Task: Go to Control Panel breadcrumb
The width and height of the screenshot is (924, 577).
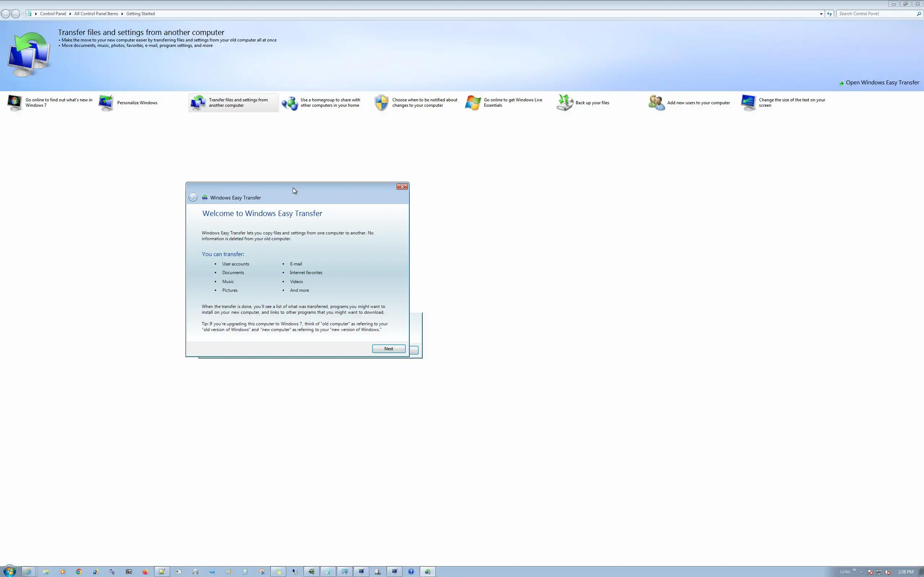Action: 53,14
